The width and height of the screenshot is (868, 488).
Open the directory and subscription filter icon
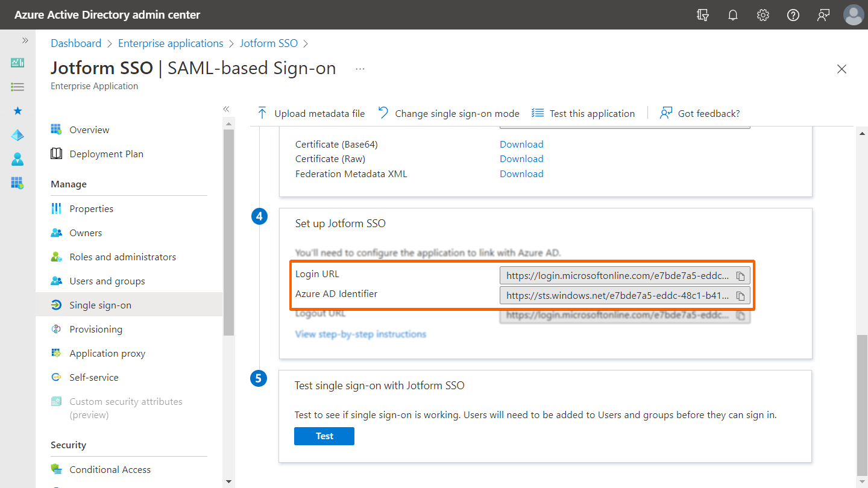coord(703,15)
